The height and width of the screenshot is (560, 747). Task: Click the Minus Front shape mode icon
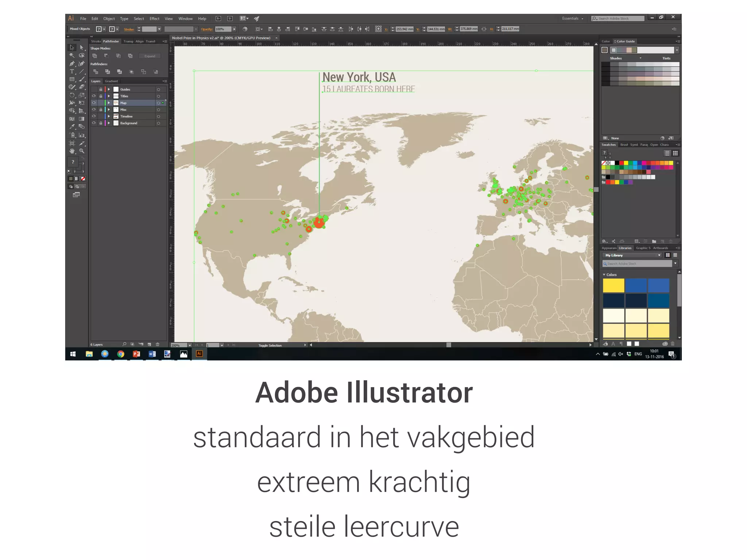[106, 56]
